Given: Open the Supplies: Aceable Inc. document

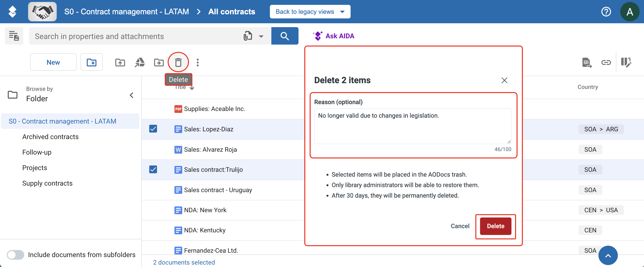Looking at the screenshot, I should [x=214, y=109].
